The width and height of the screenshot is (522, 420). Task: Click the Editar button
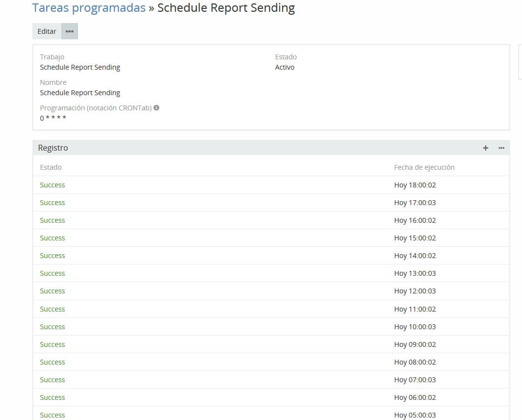point(47,31)
